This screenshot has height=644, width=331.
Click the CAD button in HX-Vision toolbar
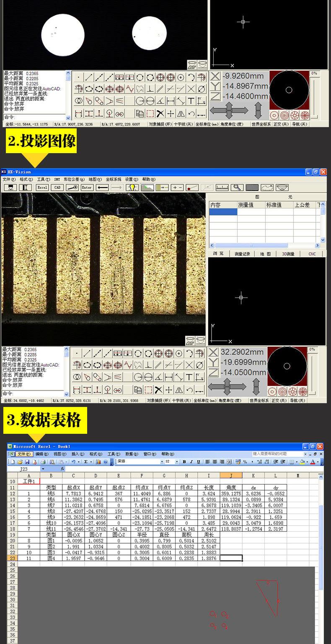57,188
